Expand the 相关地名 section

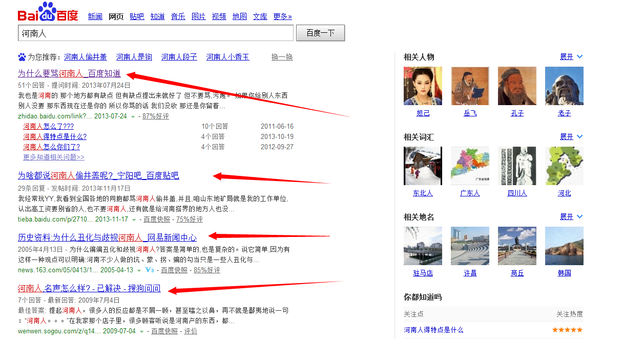coord(571,217)
